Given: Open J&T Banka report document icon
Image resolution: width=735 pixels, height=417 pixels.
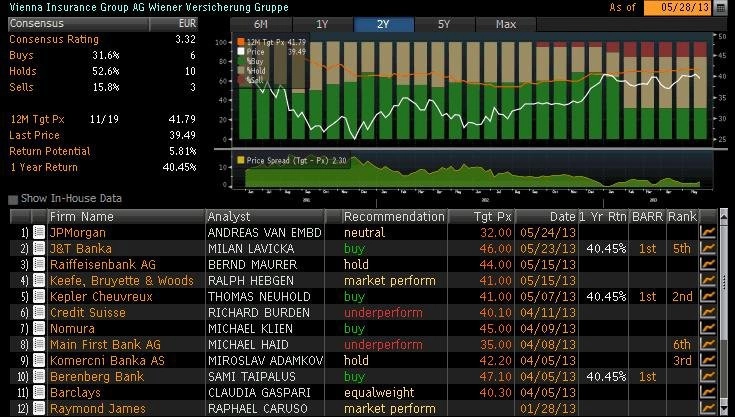Looking at the screenshot, I should [39, 248].
